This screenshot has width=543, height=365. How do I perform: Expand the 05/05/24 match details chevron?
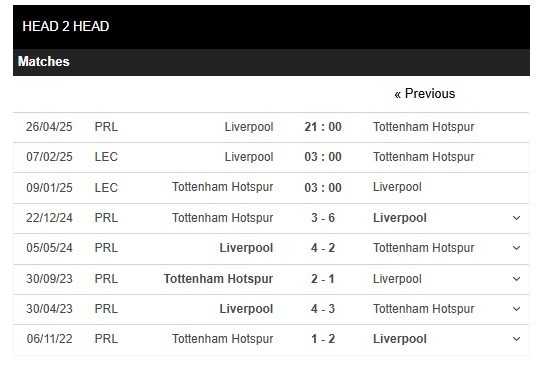(516, 248)
